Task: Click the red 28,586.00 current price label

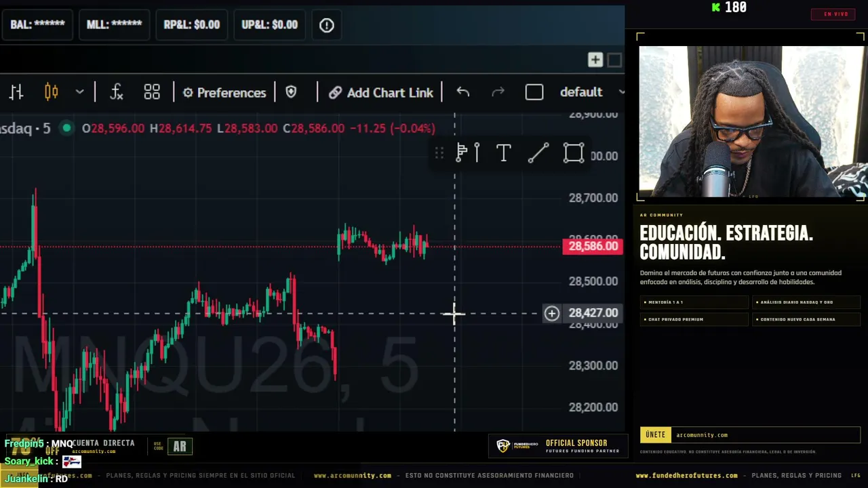Action: (x=593, y=246)
